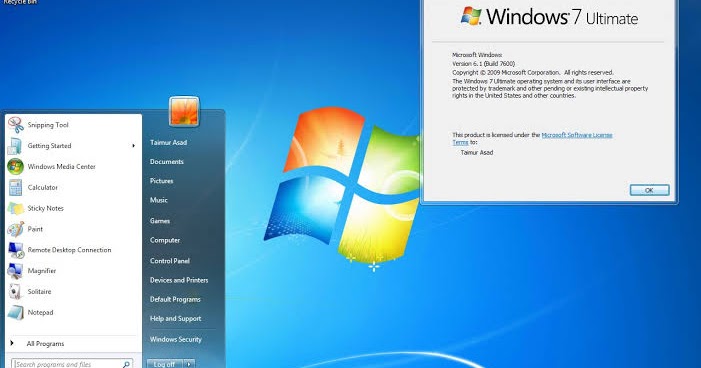Select the Snipping Tool label text
701x368 pixels.
(x=48, y=125)
